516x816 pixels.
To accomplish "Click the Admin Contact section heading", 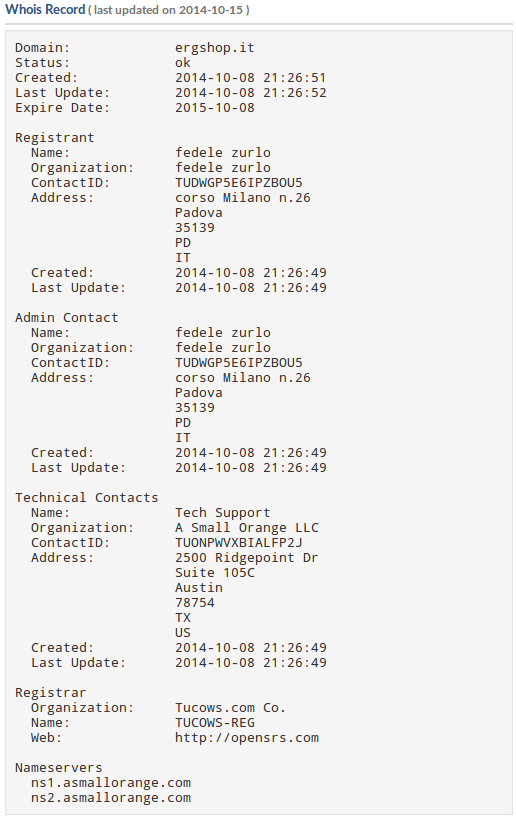I will (67, 318).
